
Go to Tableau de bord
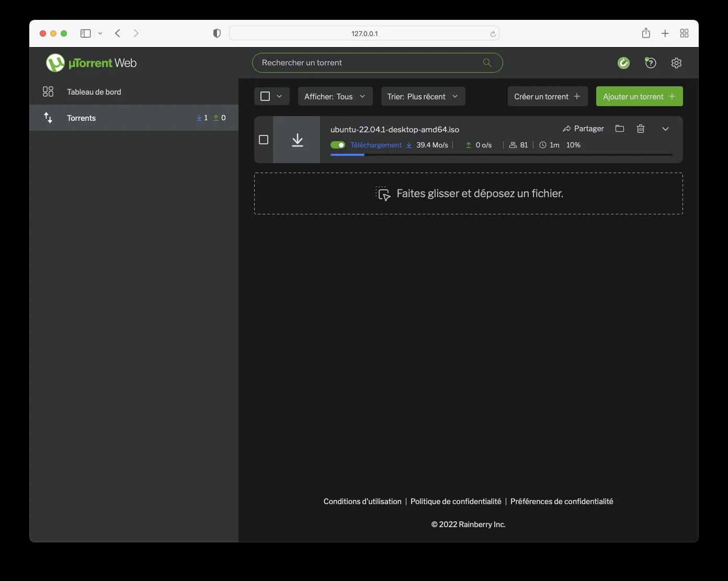click(134, 92)
